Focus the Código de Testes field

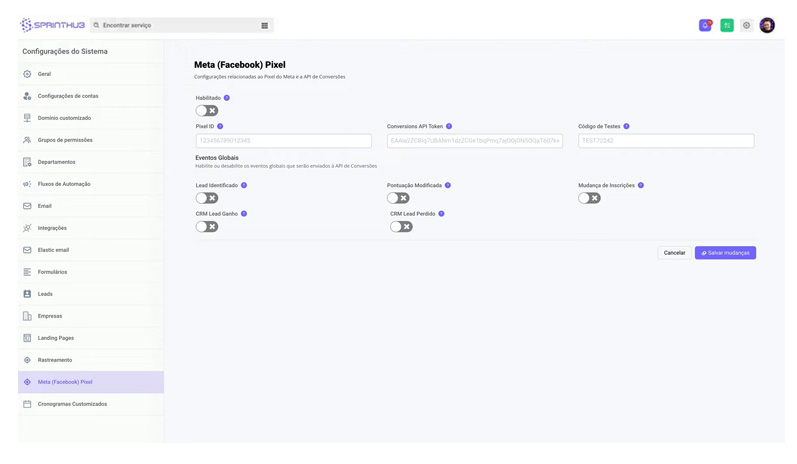(x=666, y=141)
